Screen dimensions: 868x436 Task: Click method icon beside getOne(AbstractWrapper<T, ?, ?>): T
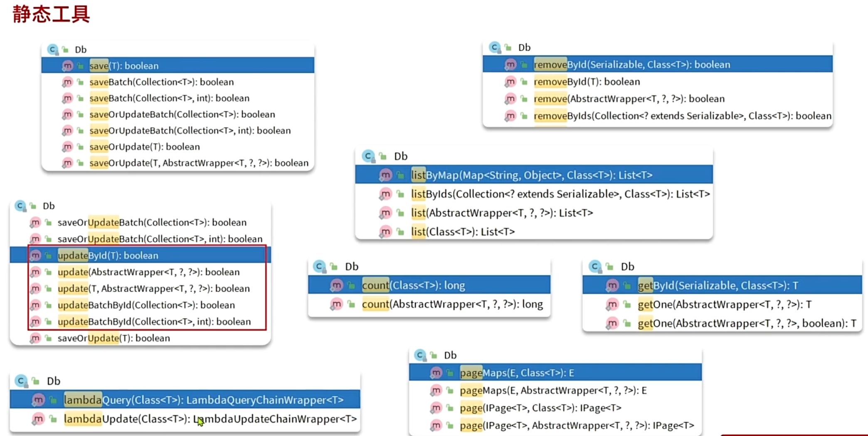[612, 305]
